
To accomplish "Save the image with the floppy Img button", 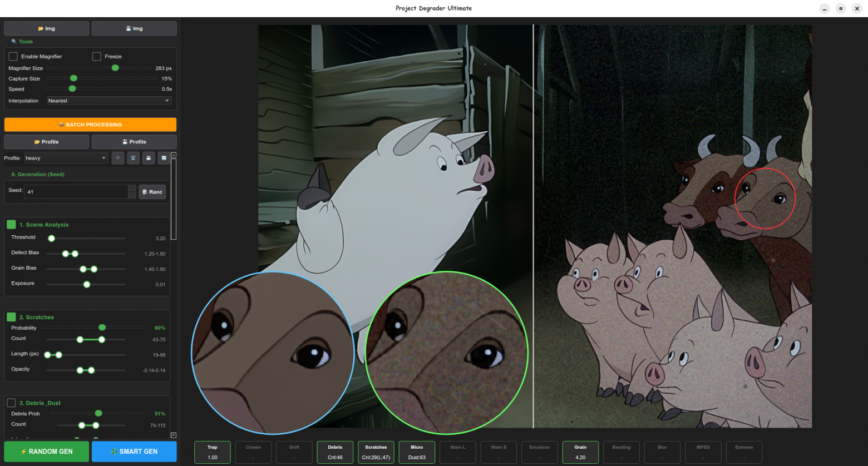I will pos(134,28).
